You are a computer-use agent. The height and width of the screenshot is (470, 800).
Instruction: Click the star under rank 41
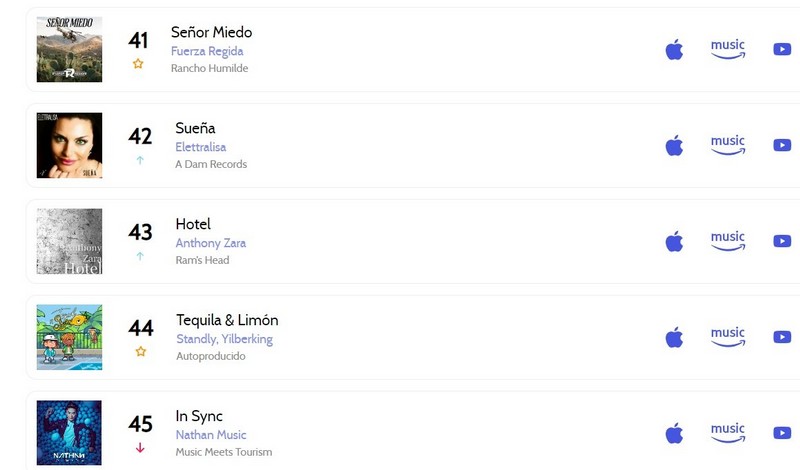point(138,64)
